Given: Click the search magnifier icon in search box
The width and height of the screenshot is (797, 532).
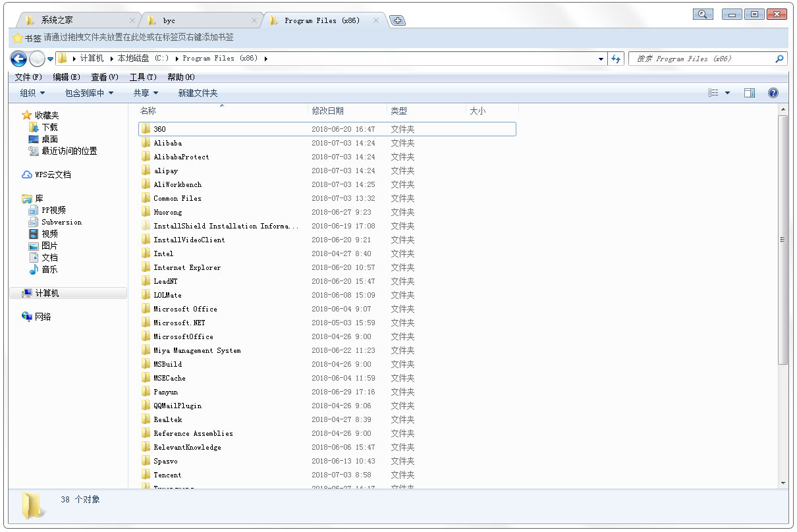Looking at the screenshot, I should tap(780, 59).
